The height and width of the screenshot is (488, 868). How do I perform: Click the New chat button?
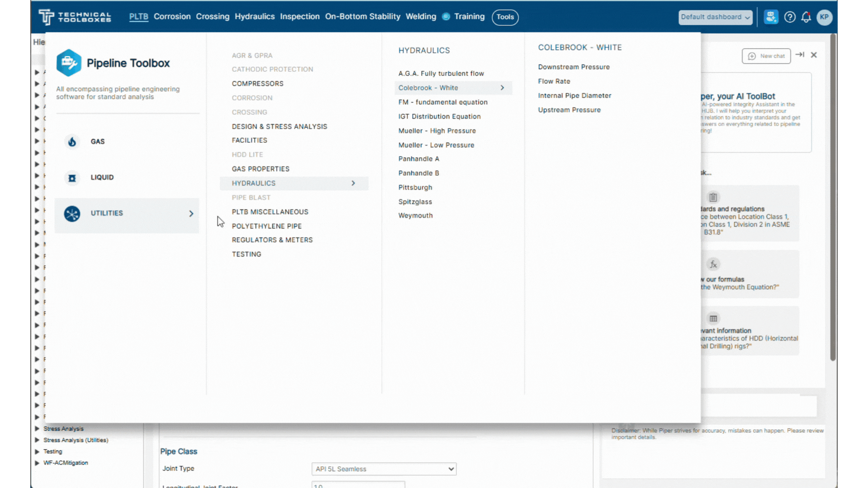tap(766, 56)
